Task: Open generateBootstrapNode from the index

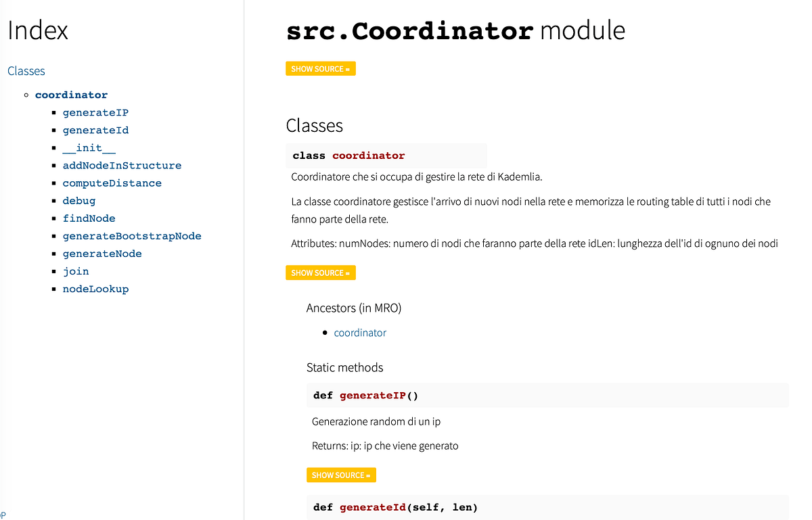Action: [x=132, y=235]
